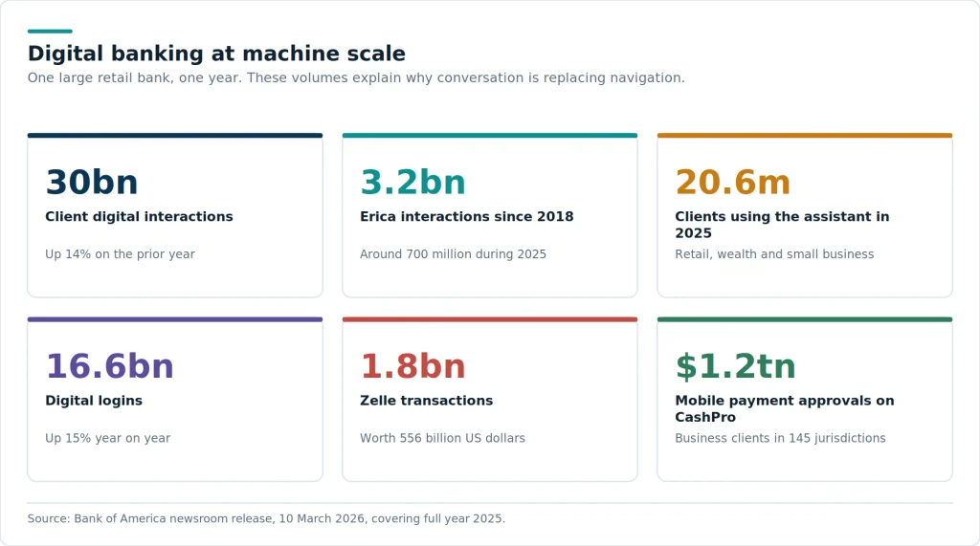Click the 'Zelle transactions' label

426,401
